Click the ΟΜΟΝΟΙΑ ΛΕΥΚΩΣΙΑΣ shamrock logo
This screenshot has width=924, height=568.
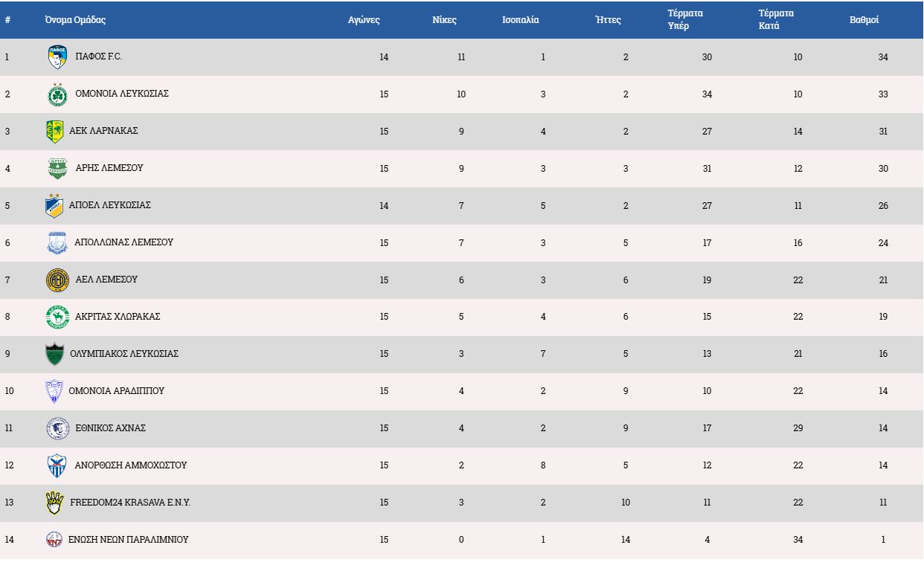point(57,94)
